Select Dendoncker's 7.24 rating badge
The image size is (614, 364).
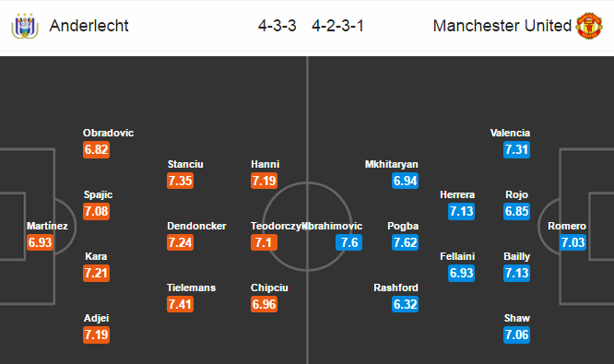point(180,242)
